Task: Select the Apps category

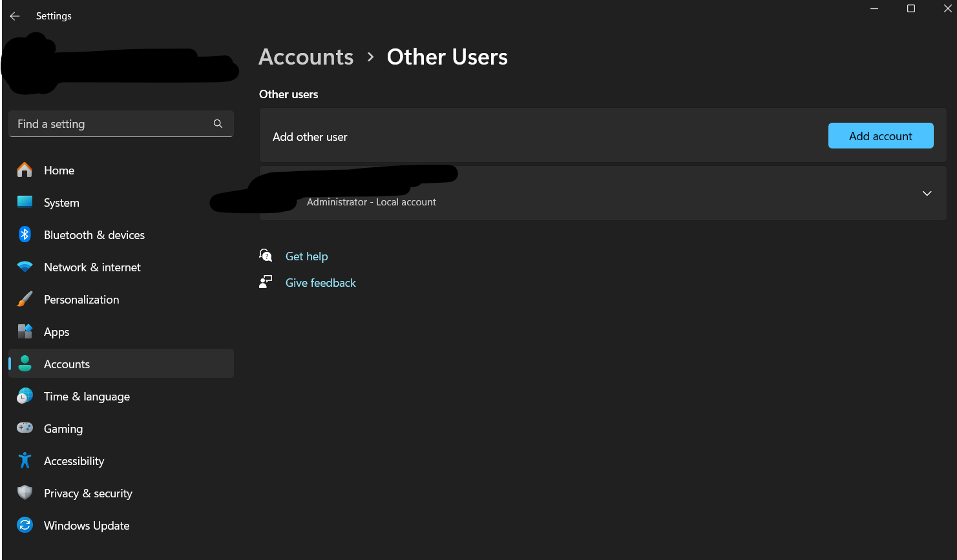Action: click(121, 331)
